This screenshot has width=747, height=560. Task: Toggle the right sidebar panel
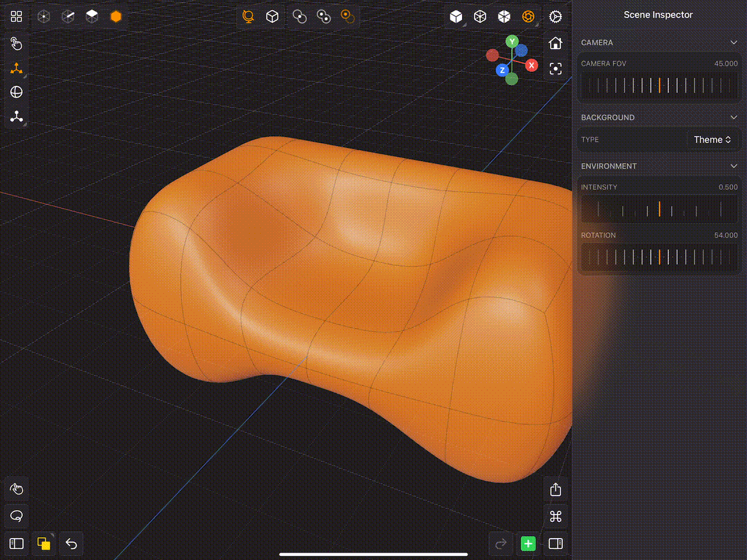pos(555,543)
